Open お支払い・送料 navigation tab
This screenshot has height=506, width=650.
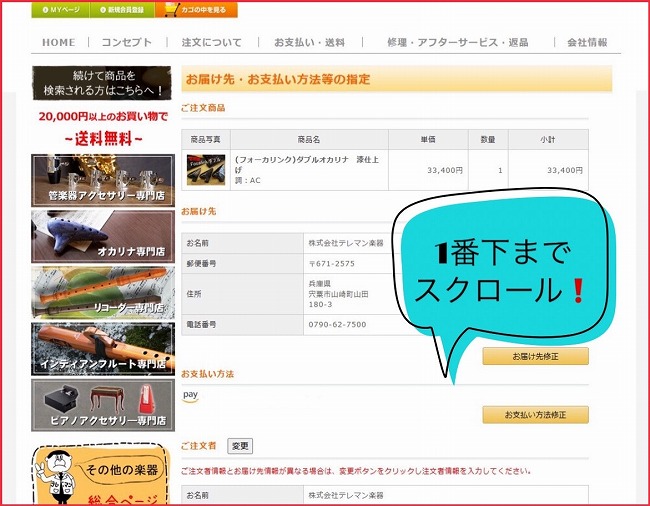point(309,42)
